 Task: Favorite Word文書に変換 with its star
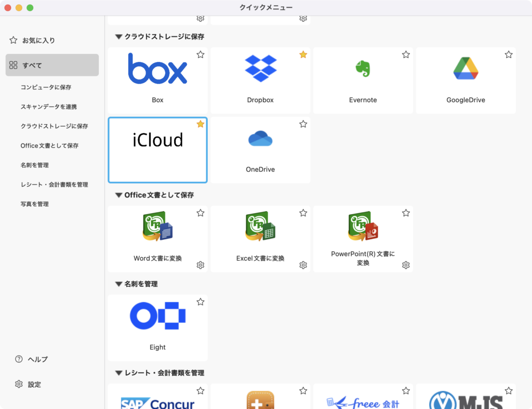[x=201, y=213]
